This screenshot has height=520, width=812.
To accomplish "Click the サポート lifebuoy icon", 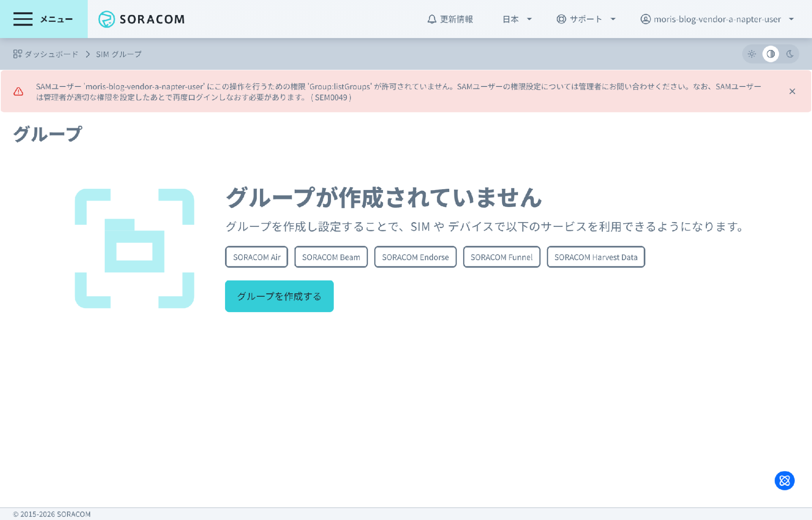I will click(561, 19).
